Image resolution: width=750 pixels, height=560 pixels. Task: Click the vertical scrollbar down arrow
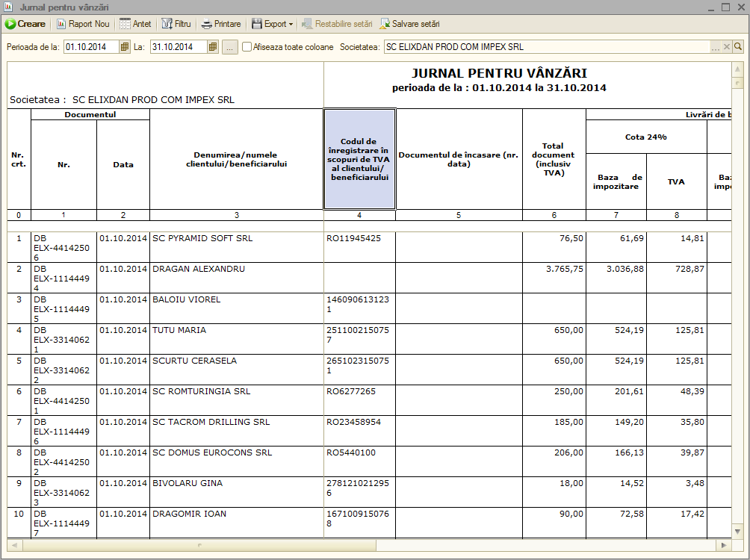coord(737,532)
